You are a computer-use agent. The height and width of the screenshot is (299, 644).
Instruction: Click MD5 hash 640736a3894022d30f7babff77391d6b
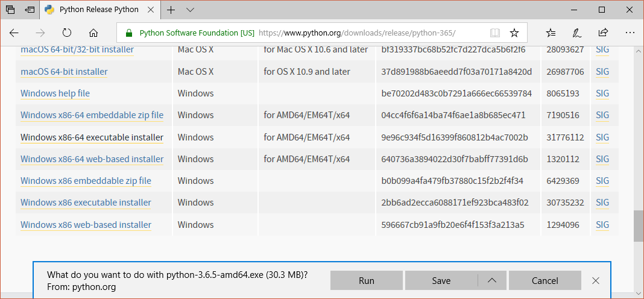coord(455,159)
